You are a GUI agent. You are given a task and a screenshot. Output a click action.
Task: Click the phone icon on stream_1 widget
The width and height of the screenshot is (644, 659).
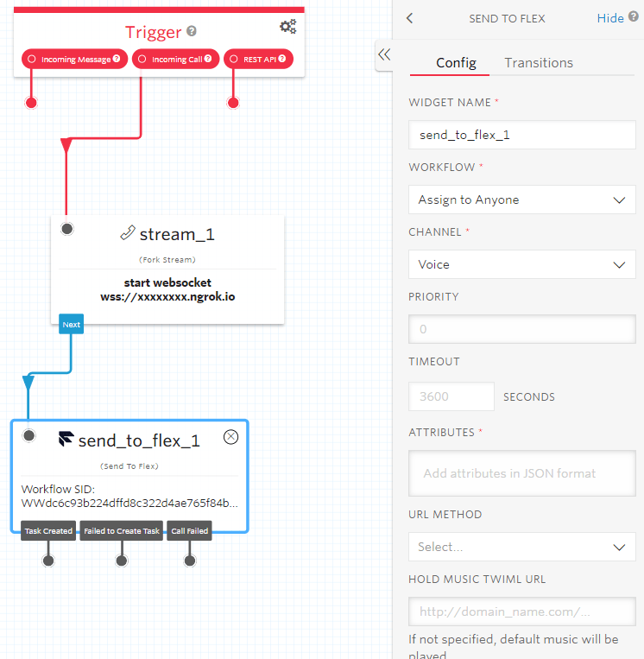[x=128, y=232]
